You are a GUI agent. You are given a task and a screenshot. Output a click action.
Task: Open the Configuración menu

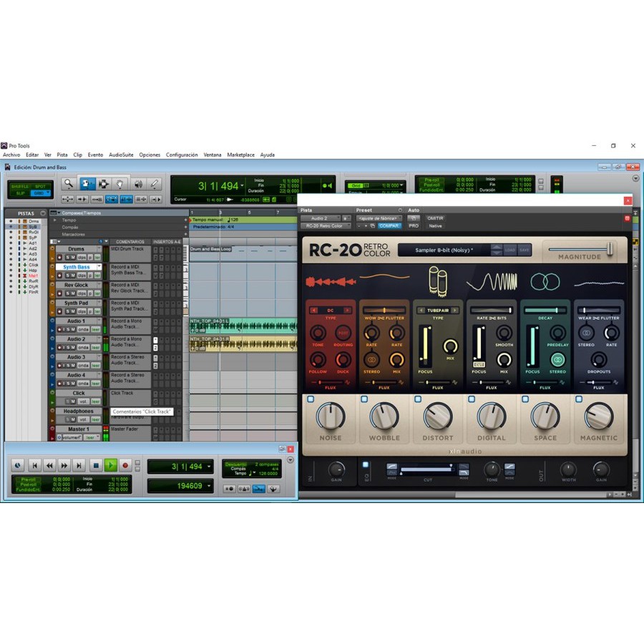182,155
